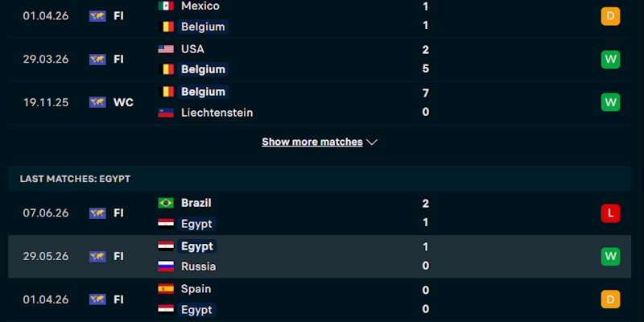Open the USA team name in 29.03.26 match
The height and width of the screenshot is (322, 644).
point(192,49)
